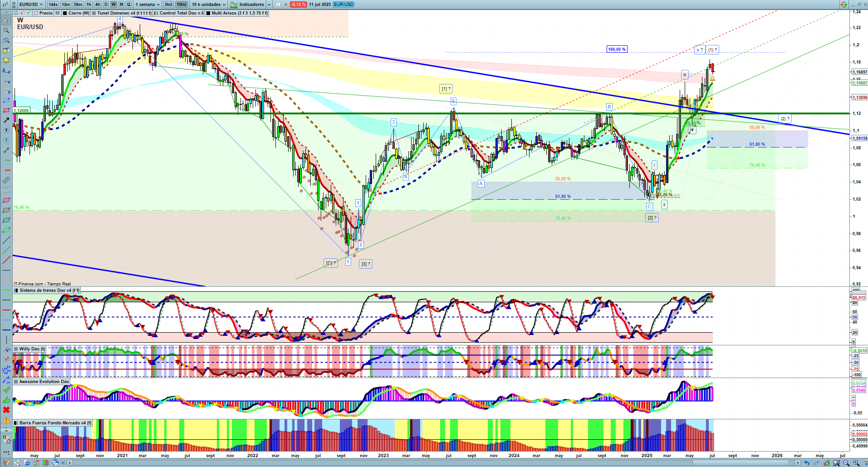Click the green thumbs-up icon
Image resolution: width=868 pixels, height=467 pixels.
point(6,400)
